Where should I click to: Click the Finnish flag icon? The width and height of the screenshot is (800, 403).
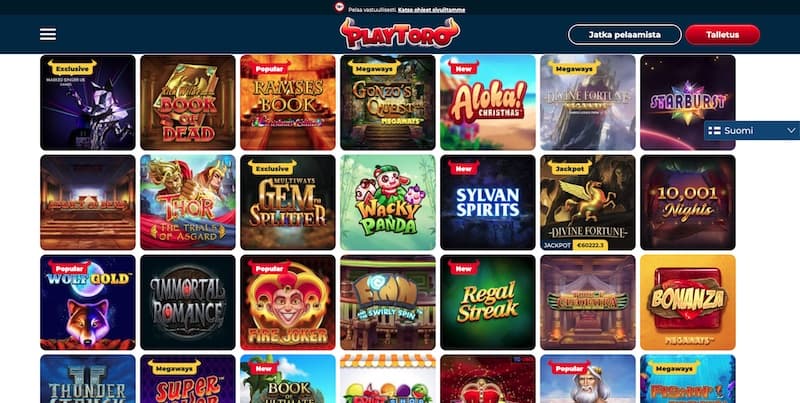click(x=714, y=131)
